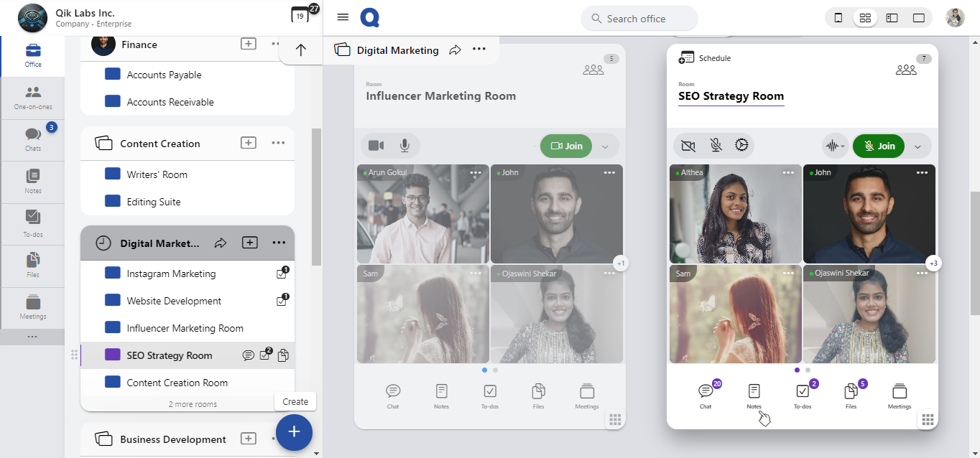This screenshot has height=458, width=980.
Task: Select the purple SEO Strategy Room color swatch
Action: click(112, 355)
